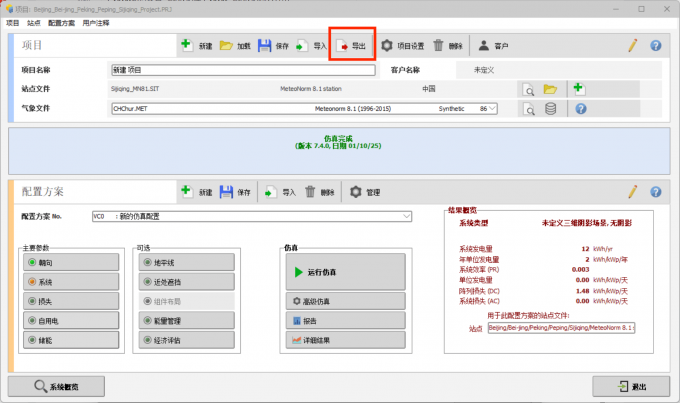This screenshot has width=680, height=403.
Task: Click the pencil edit icon in the 项目 header
Action: point(632,45)
